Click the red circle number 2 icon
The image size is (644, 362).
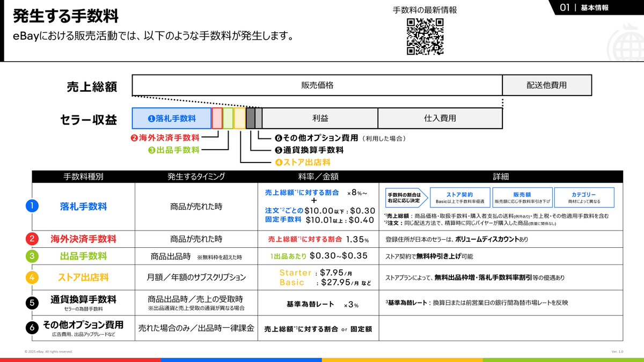(32, 239)
